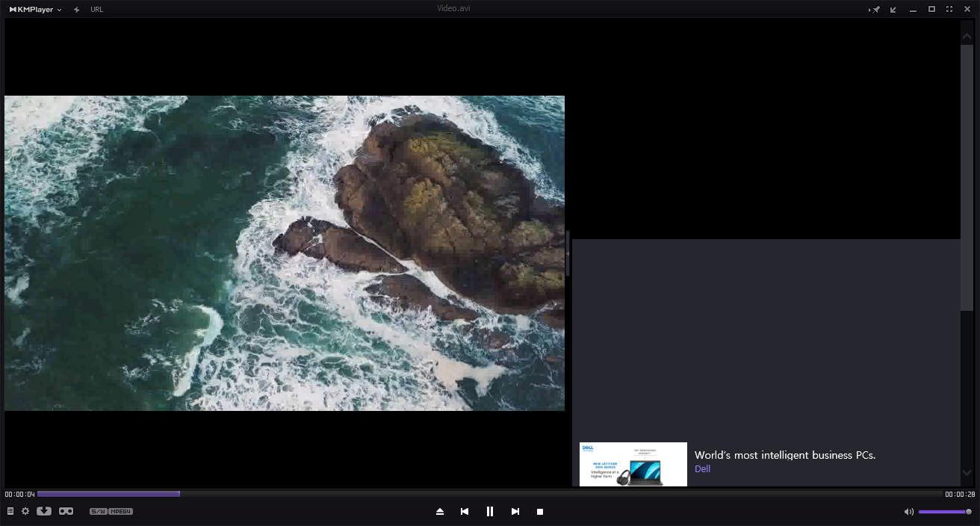Stop the video playback

click(x=540, y=512)
